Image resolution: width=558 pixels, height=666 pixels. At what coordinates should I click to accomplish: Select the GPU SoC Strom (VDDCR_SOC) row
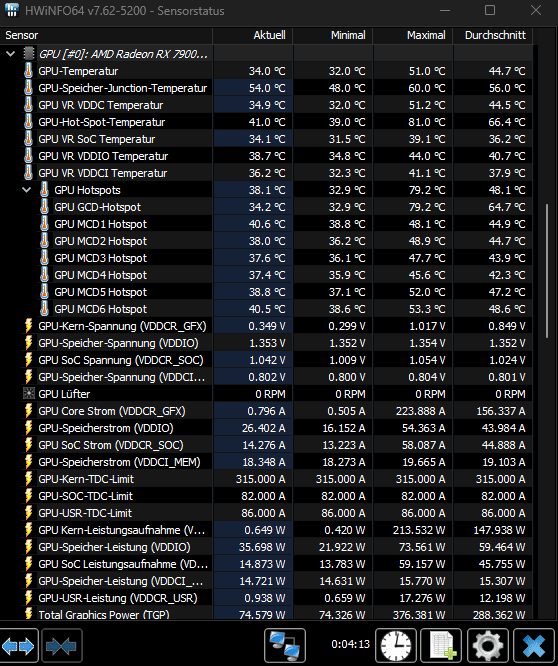[x=266, y=445]
